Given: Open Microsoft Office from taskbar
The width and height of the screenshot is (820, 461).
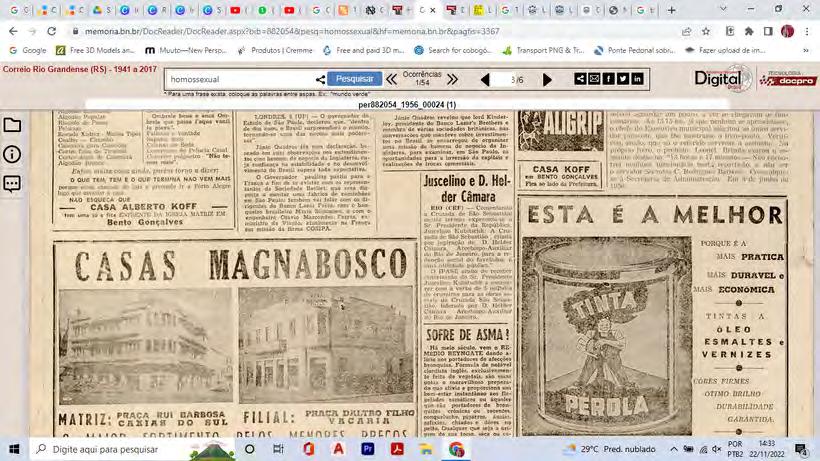Looking at the screenshot, I should pos(309,449).
